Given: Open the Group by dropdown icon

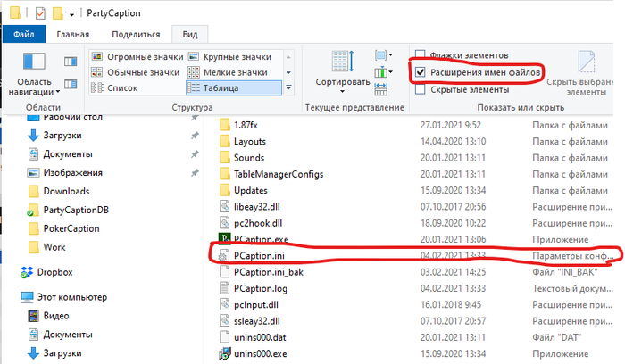Looking at the screenshot, I should (x=383, y=55).
